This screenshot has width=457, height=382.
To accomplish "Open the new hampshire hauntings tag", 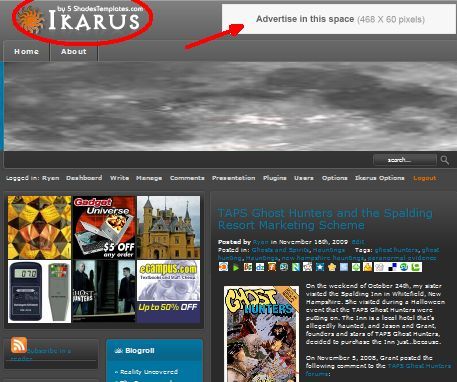I will 323,258.
